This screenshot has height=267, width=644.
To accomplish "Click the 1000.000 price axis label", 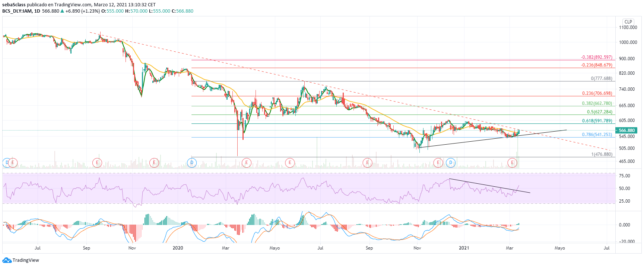I will tap(628, 42).
